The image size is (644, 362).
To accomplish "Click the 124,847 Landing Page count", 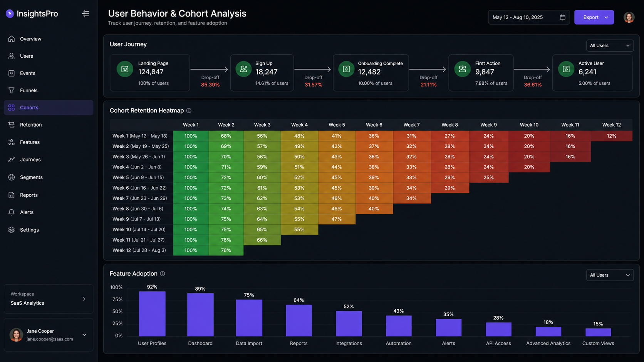I will (x=151, y=72).
